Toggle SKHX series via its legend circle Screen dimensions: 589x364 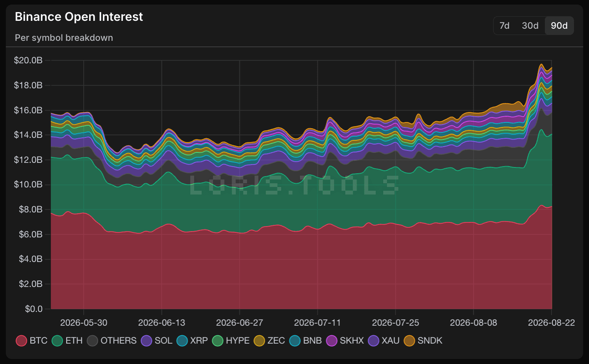point(332,341)
